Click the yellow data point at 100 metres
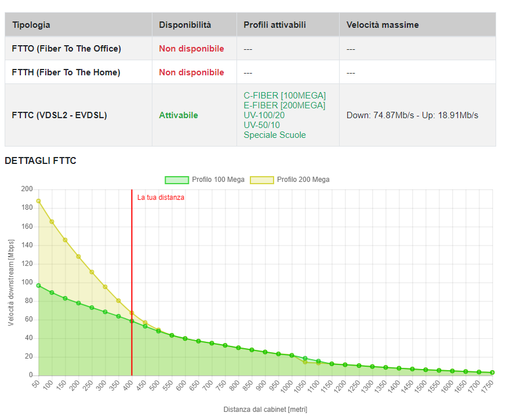The height and width of the screenshot is (420, 506). tap(52, 222)
